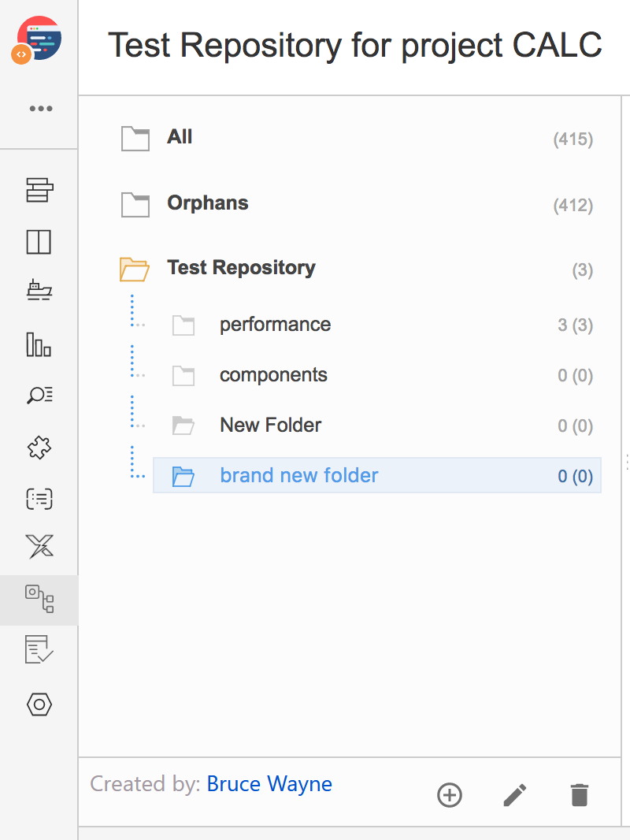
Task: Open the test plan checklist icon in sidebar
Action: click(39, 649)
